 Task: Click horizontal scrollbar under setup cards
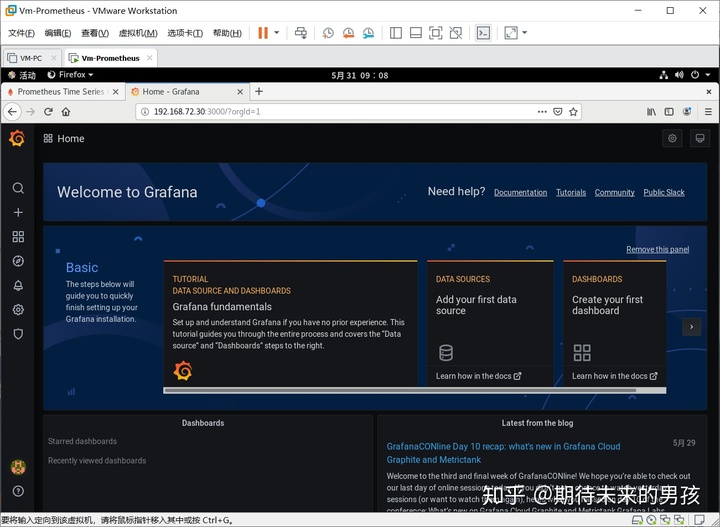point(399,390)
